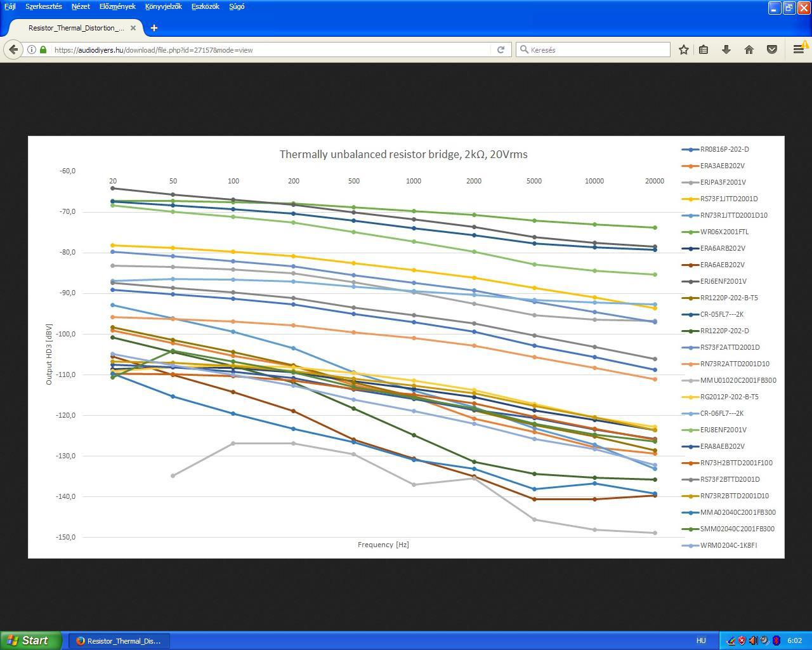Reload the page with the refresh icon
The width and height of the screenshot is (812, 650).
501,50
